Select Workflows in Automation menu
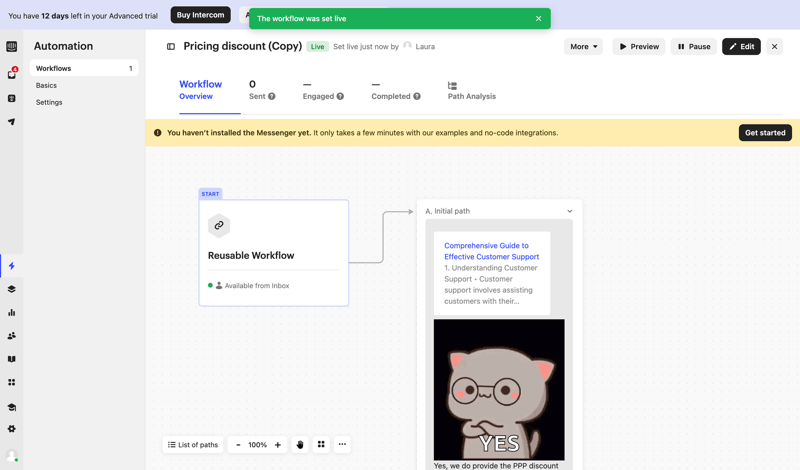 84,68
